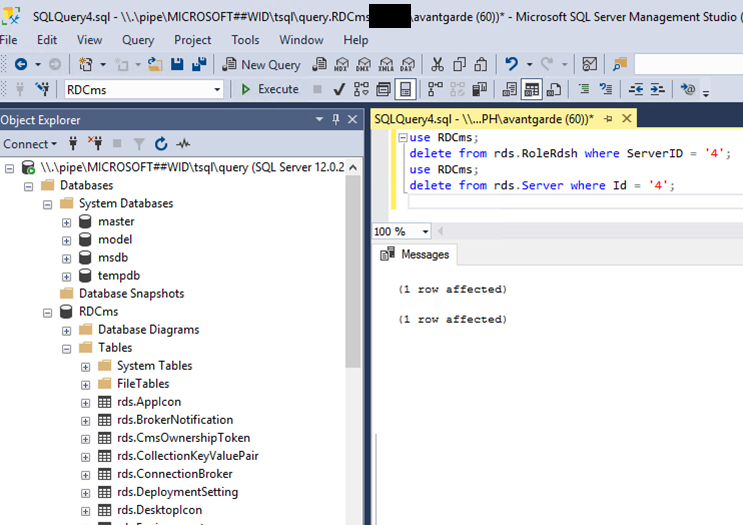Image resolution: width=743 pixels, height=525 pixels.
Task: Refresh Object Explorer with the refresh icon
Action: pos(161,144)
